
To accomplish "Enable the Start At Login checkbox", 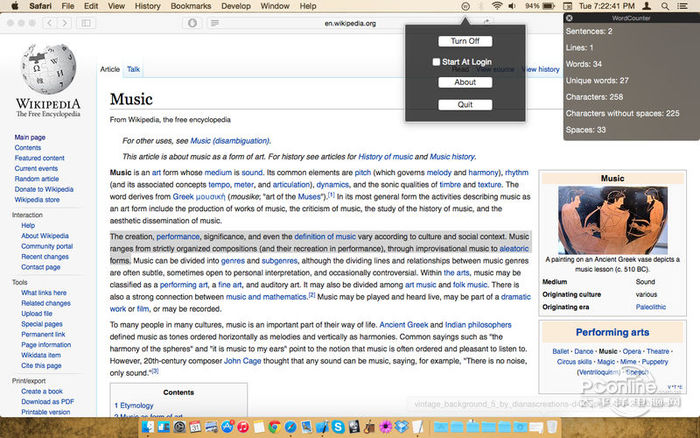I will [436, 61].
